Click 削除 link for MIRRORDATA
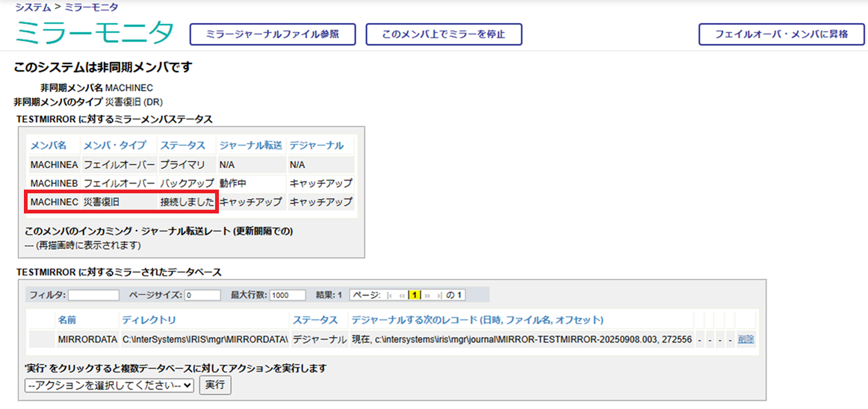 (x=745, y=340)
